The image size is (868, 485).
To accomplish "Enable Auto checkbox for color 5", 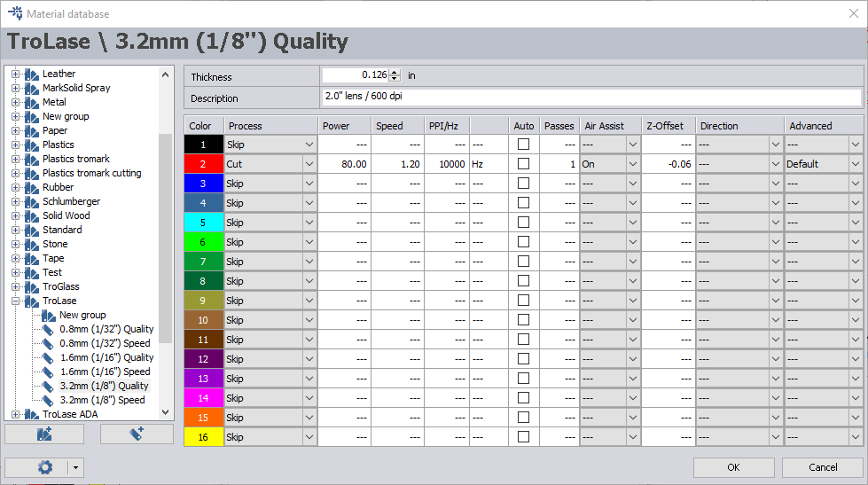I will [x=523, y=223].
